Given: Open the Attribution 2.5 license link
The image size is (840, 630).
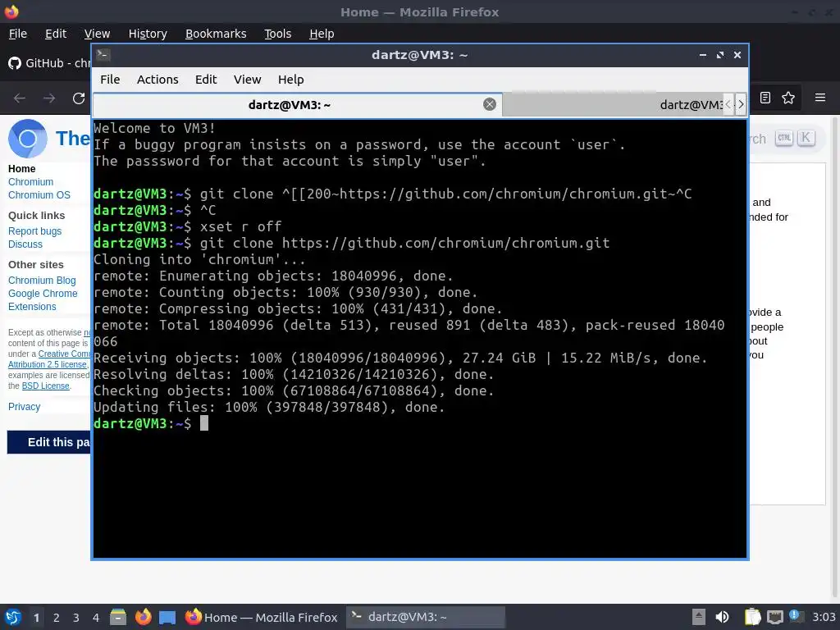Looking at the screenshot, I should (x=47, y=364).
